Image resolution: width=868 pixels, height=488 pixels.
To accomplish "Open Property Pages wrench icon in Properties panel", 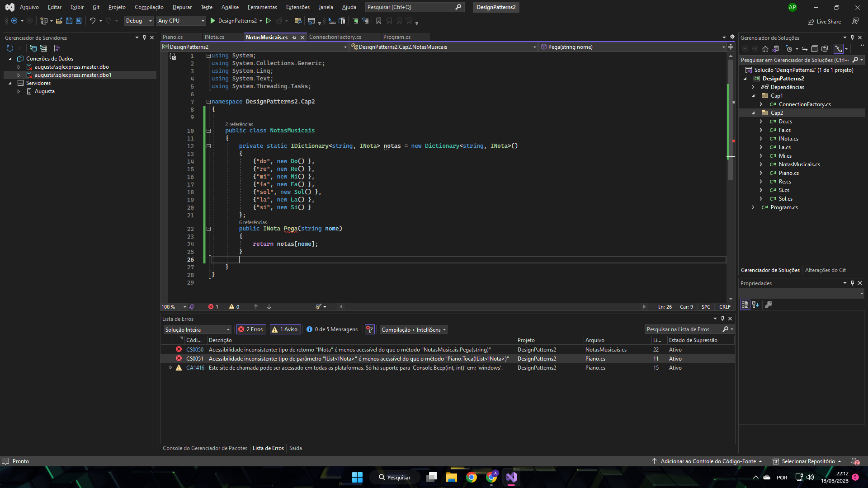I will click(769, 305).
